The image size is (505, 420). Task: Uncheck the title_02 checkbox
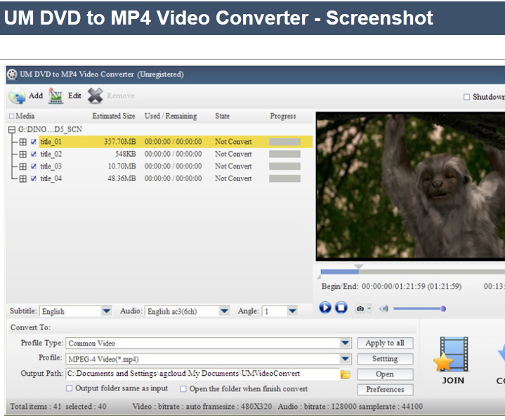pos(34,154)
